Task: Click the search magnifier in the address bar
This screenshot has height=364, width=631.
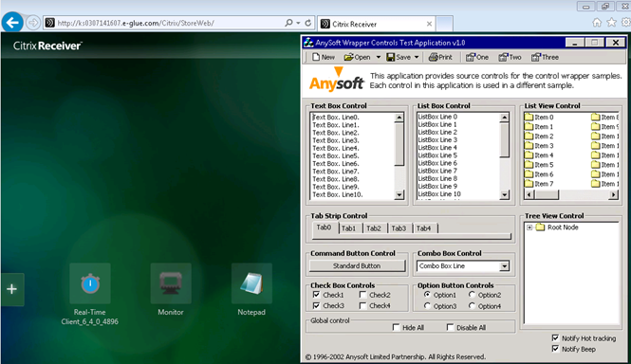Action: [x=288, y=23]
